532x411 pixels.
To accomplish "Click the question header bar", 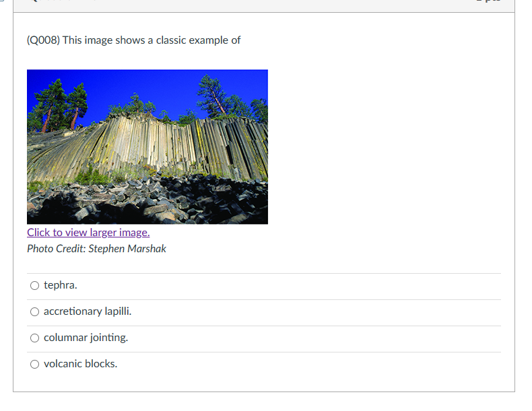I will 264,5.
